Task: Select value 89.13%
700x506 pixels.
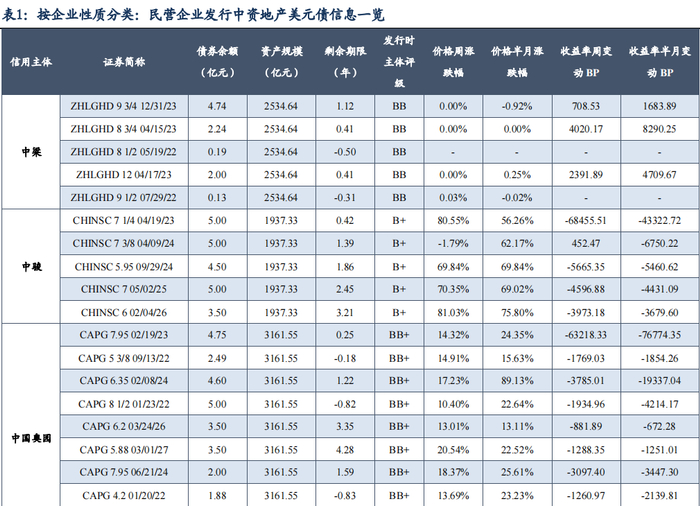Action: [x=517, y=381]
